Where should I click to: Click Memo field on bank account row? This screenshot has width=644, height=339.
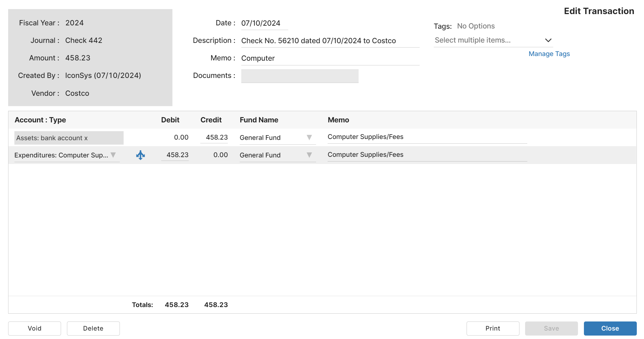click(427, 137)
